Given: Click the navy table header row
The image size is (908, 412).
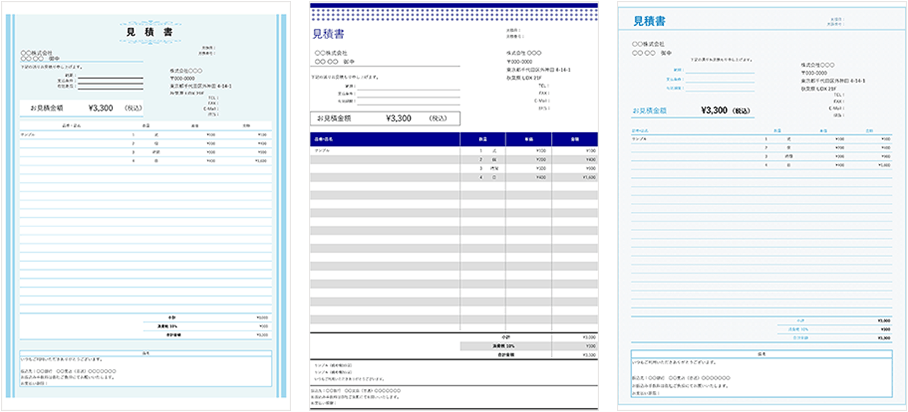Looking at the screenshot, I should (454, 138).
